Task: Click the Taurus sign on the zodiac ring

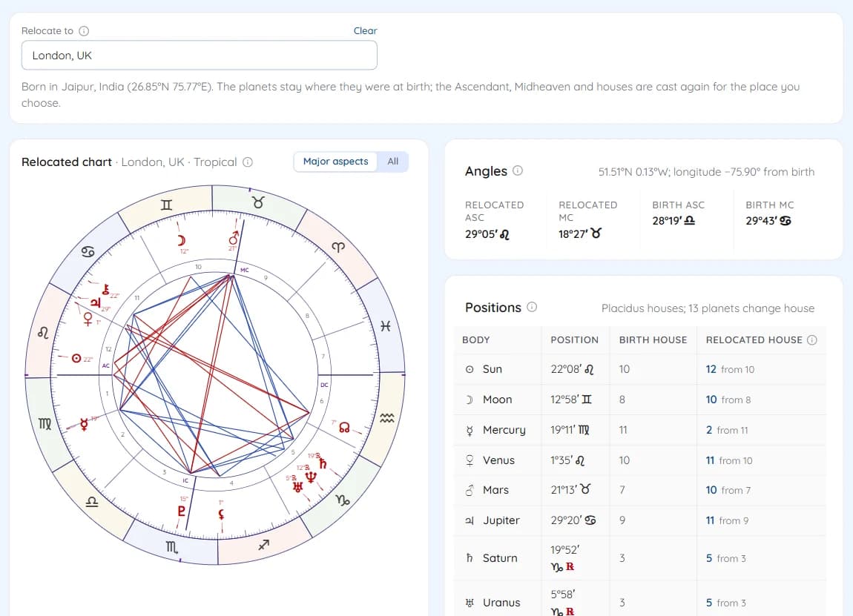Action: (258, 203)
